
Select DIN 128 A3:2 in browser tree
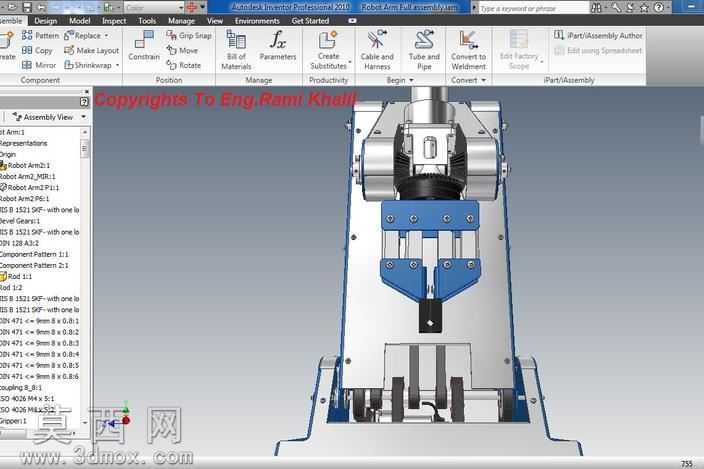tap(19, 243)
